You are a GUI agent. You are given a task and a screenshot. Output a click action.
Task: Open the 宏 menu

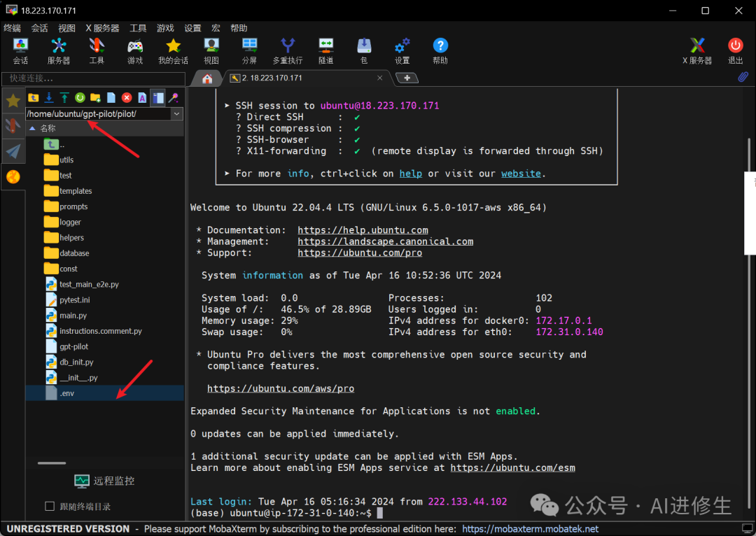click(216, 28)
